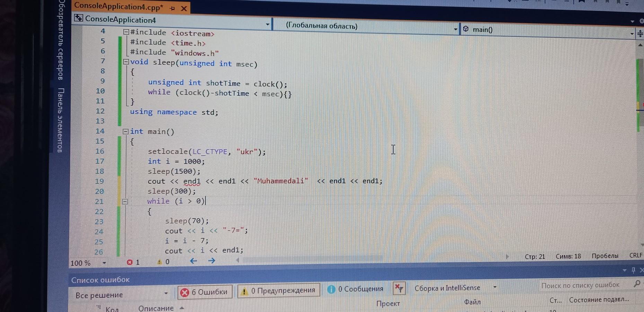Open the Список ошибок window options arrow

point(625,270)
